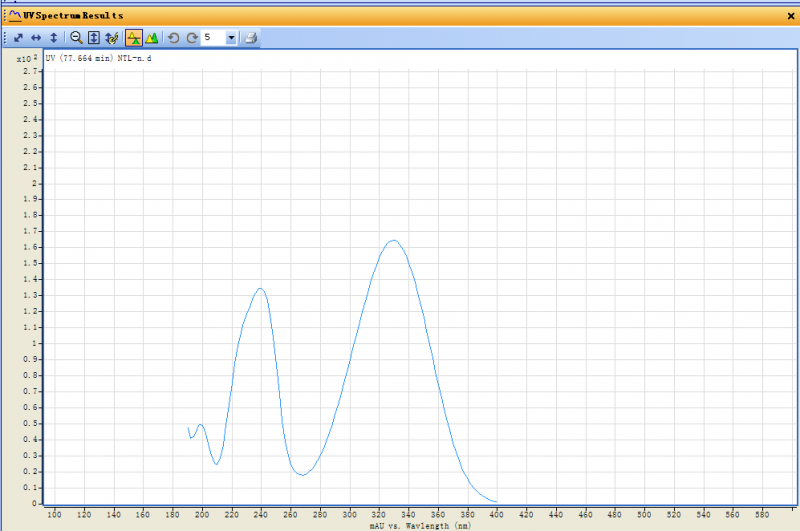Autoscale the Y-axis with vertical arrows
The image size is (800, 531).
click(x=53, y=38)
